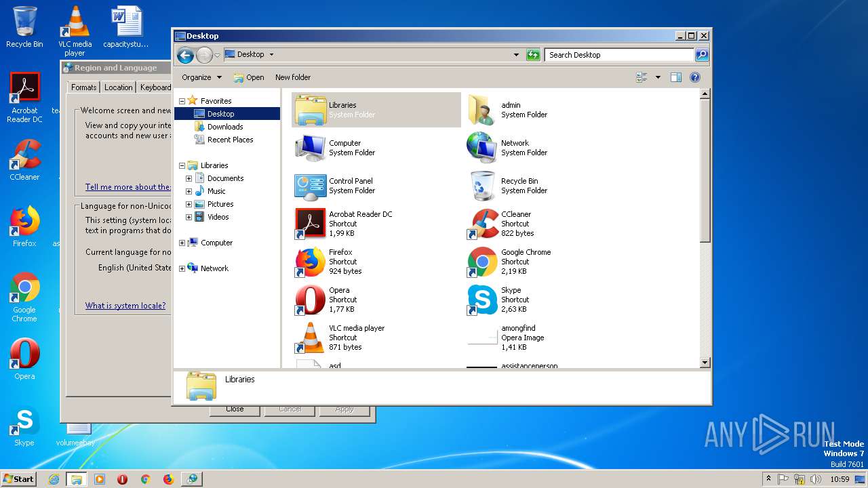Open Internet Explorer from taskbar
This screenshot has height=488, width=868.
pos(54,479)
